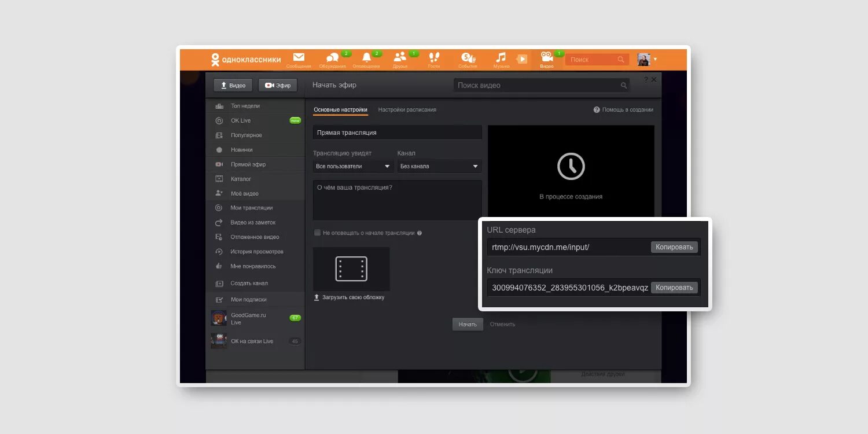Screen dimensions: 868x434
Task: Click the question mark help icon
Action: pos(646,79)
